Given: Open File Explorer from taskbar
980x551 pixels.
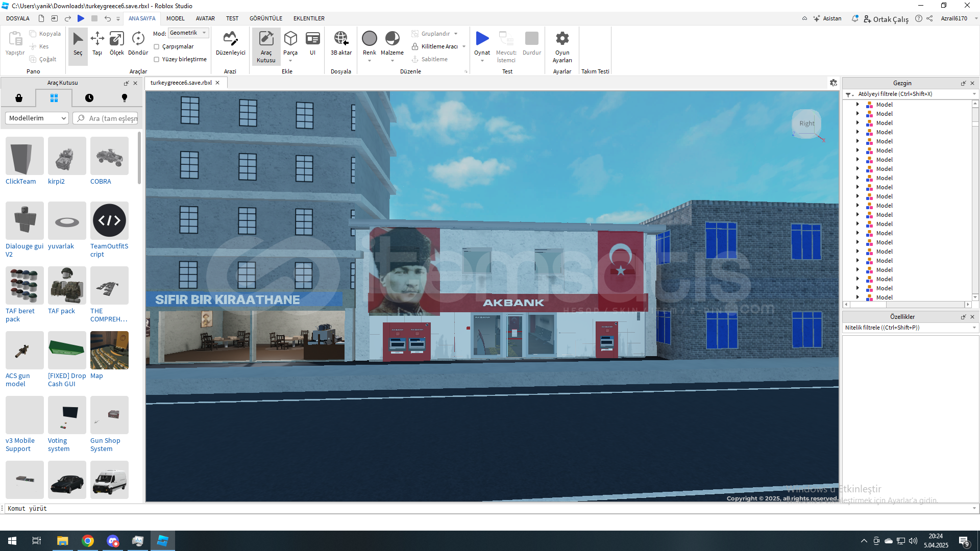Looking at the screenshot, I should (62, 541).
